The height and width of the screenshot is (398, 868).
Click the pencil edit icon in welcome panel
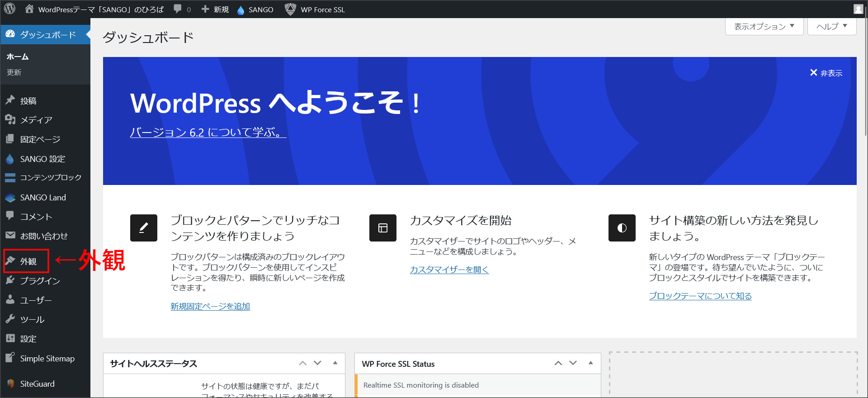(144, 228)
